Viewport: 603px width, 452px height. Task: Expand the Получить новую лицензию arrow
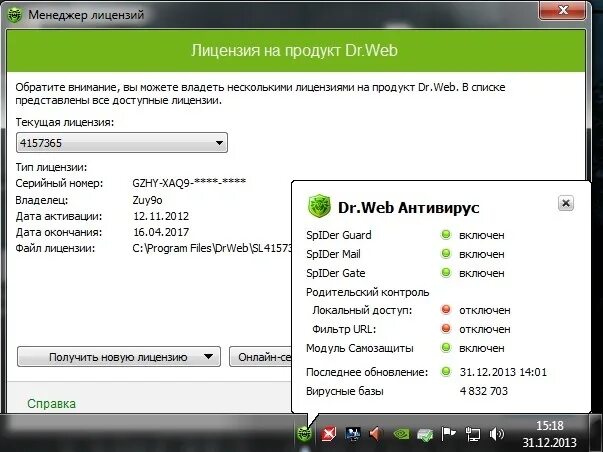tap(208, 357)
